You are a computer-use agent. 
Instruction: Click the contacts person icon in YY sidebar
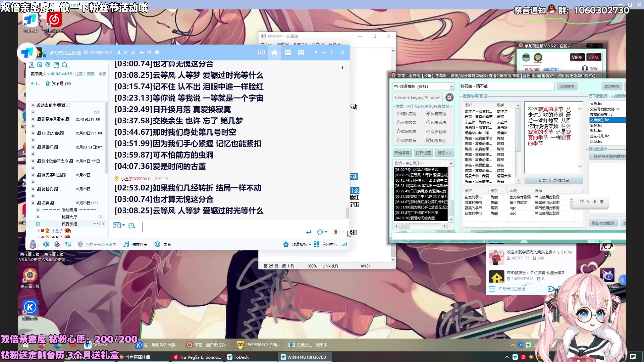32,65
